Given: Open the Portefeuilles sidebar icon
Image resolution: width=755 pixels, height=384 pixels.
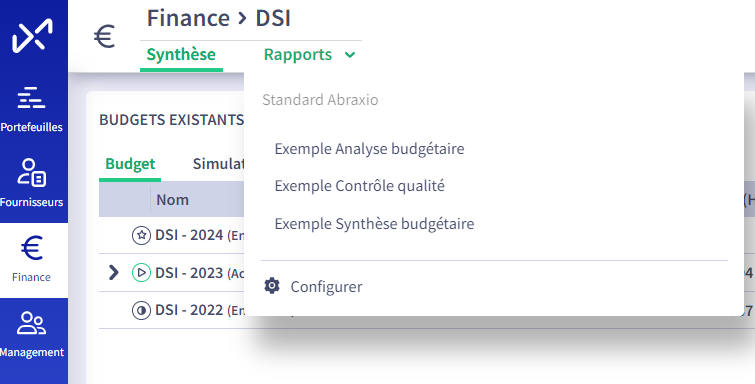Looking at the screenshot, I should (x=31, y=98).
